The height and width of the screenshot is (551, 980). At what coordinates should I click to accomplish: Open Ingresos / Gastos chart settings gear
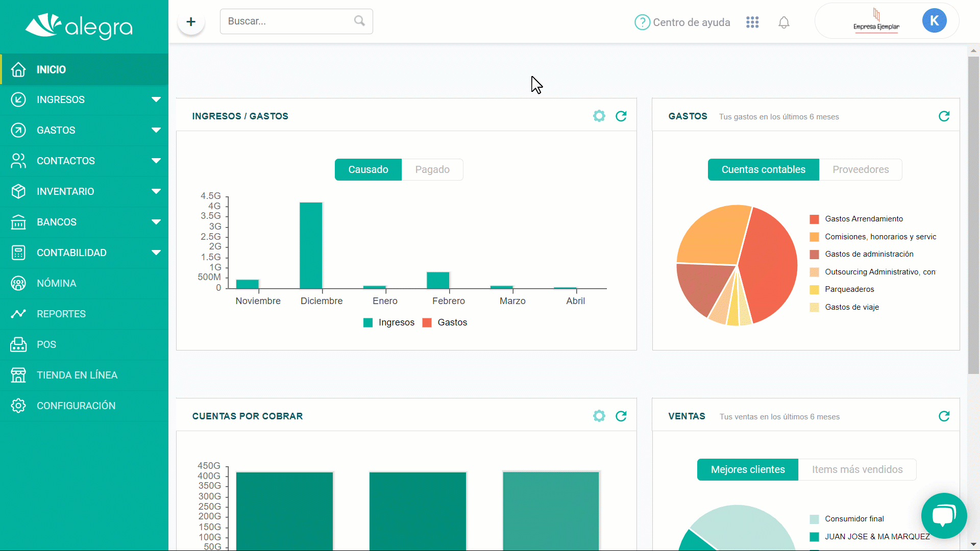pyautogui.click(x=599, y=116)
